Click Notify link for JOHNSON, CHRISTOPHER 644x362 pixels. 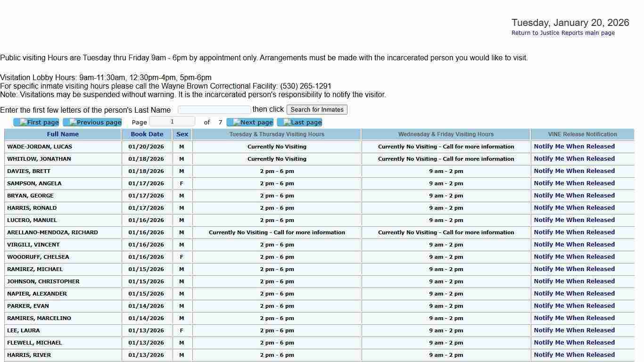point(574,281)
